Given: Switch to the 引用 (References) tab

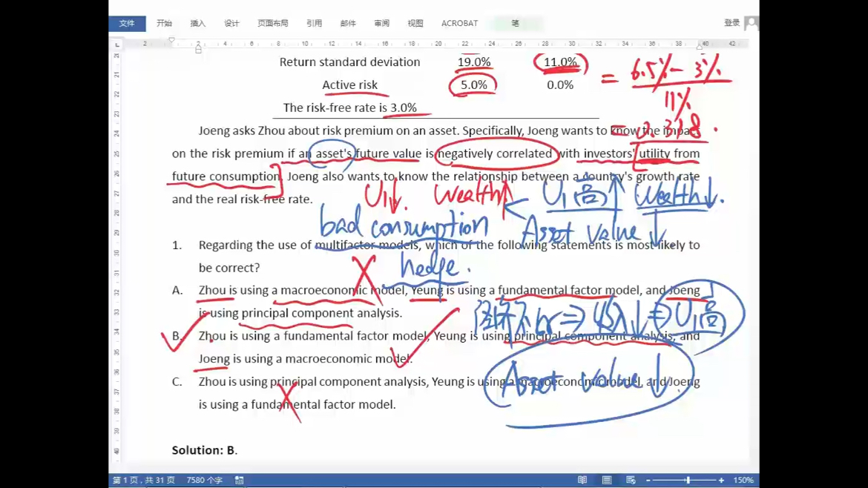Looking at the screenshot, I should (x=314, y=24).
